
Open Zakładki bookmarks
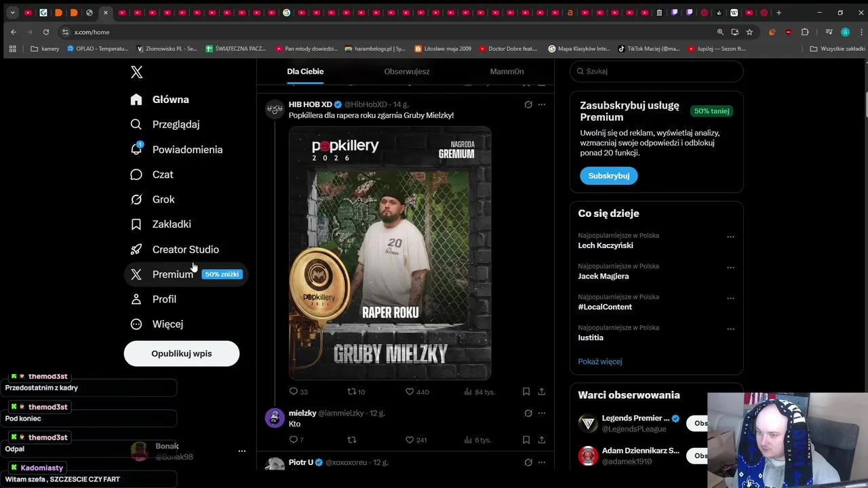[161, 224]
